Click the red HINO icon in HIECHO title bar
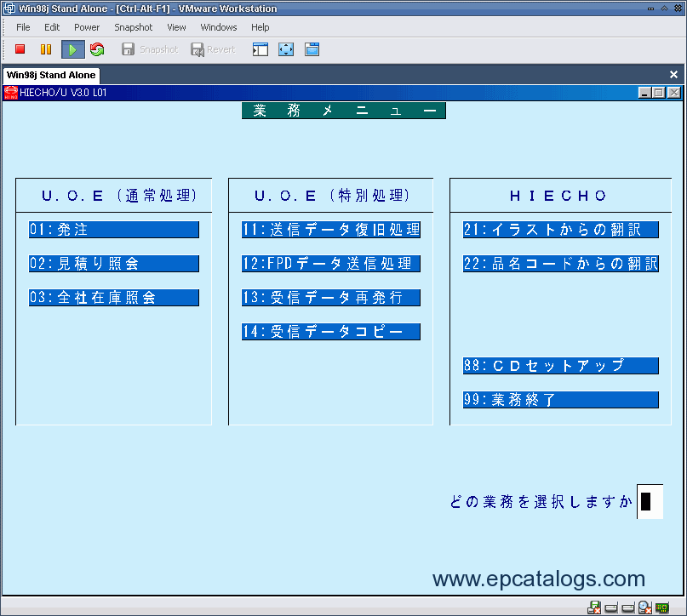Viewport: 687px width, 616px height. [10, 93]
